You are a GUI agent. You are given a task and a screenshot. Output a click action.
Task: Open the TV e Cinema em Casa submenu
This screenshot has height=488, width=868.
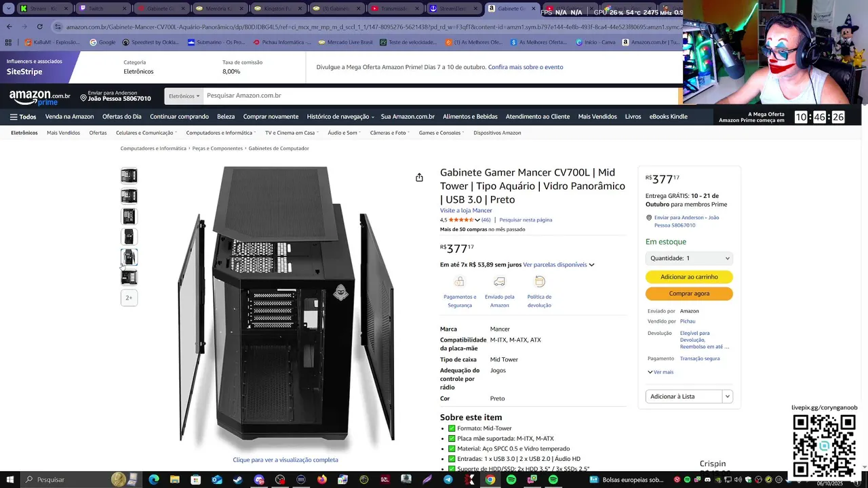[x=292, y=133]
